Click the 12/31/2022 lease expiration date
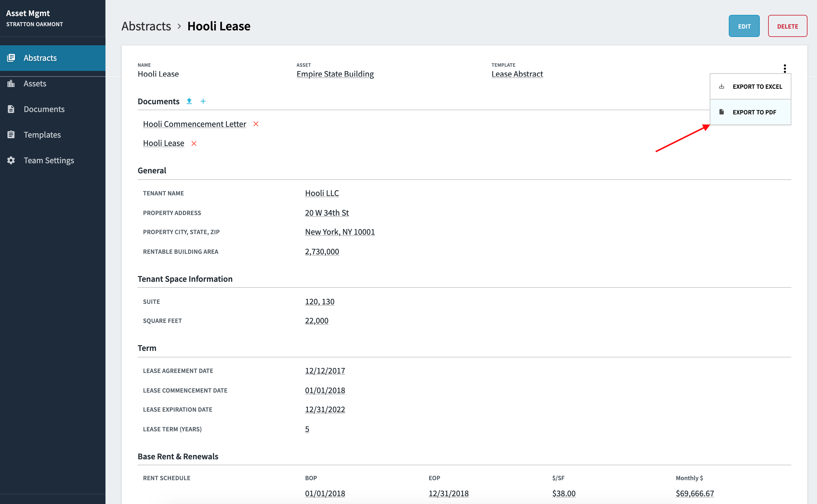The image size is (817, 504). (x=325, y=410)
